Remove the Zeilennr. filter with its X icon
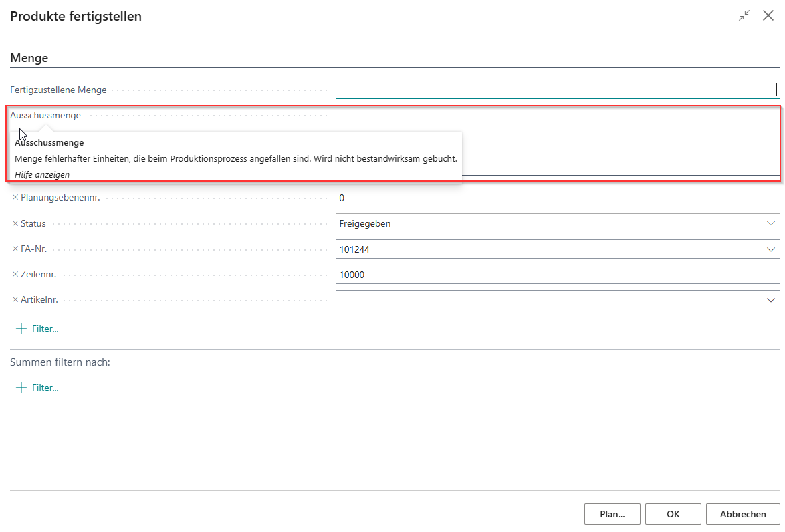 point(15,274)
